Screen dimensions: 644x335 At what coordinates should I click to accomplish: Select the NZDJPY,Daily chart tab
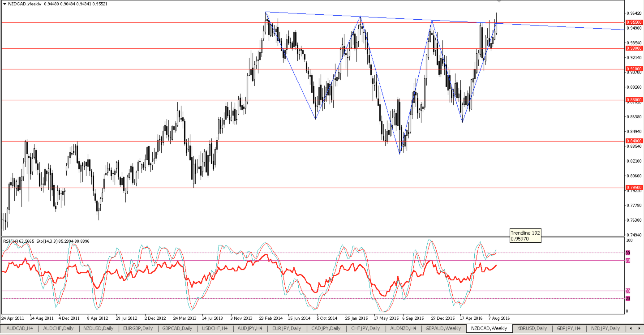coord(605,328)
